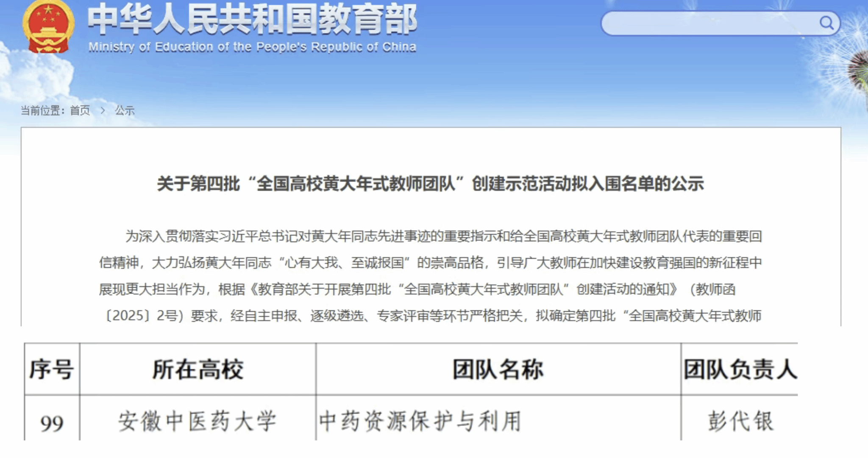Select the 彭代银 team leader cell
The width and height of the screenshot is (868, 458).
pyautogui.click(x=740, y=421)
